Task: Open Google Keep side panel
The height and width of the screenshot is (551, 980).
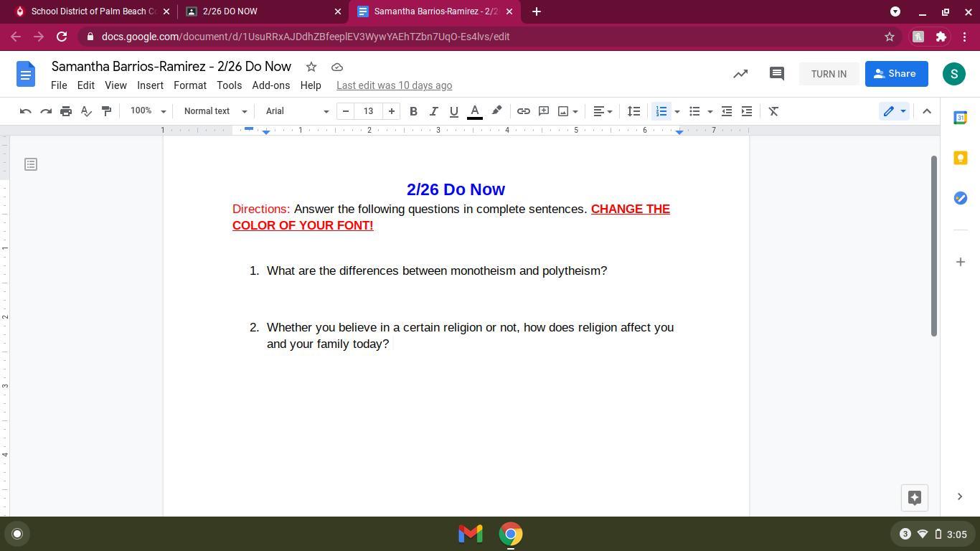Action: pyautogui.click(x=960, y=158)
